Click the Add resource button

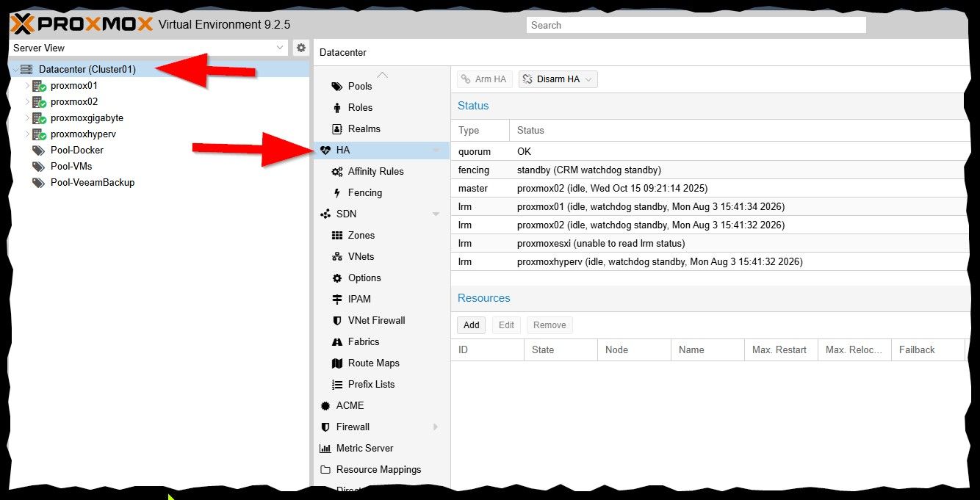click(472, 325)
